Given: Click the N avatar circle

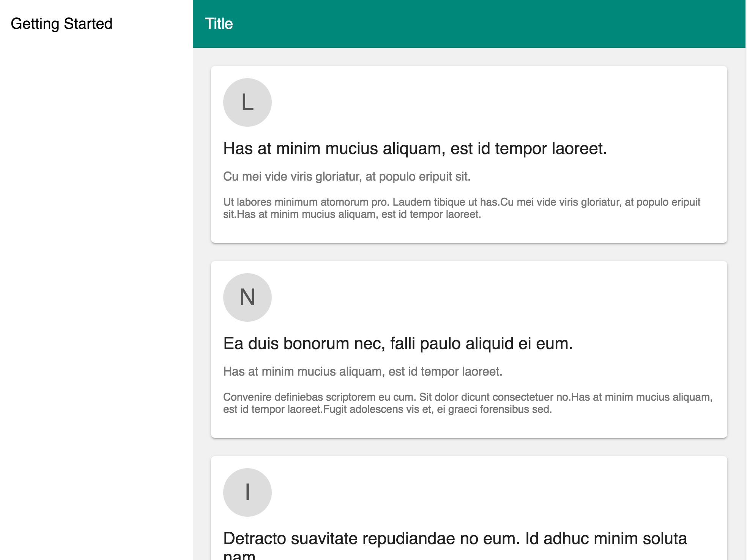Looking at the screenshot, I should (x=247, y=297).
